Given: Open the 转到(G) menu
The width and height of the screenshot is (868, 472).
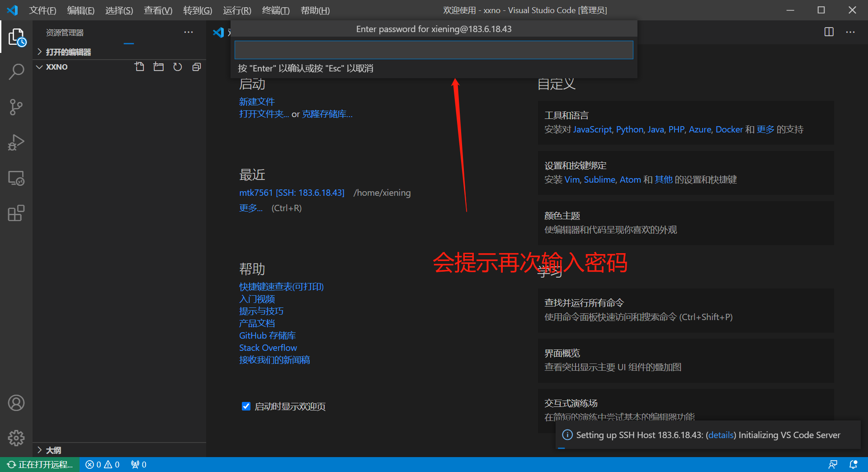Looking at the screenshot, I should pos(198,10).
